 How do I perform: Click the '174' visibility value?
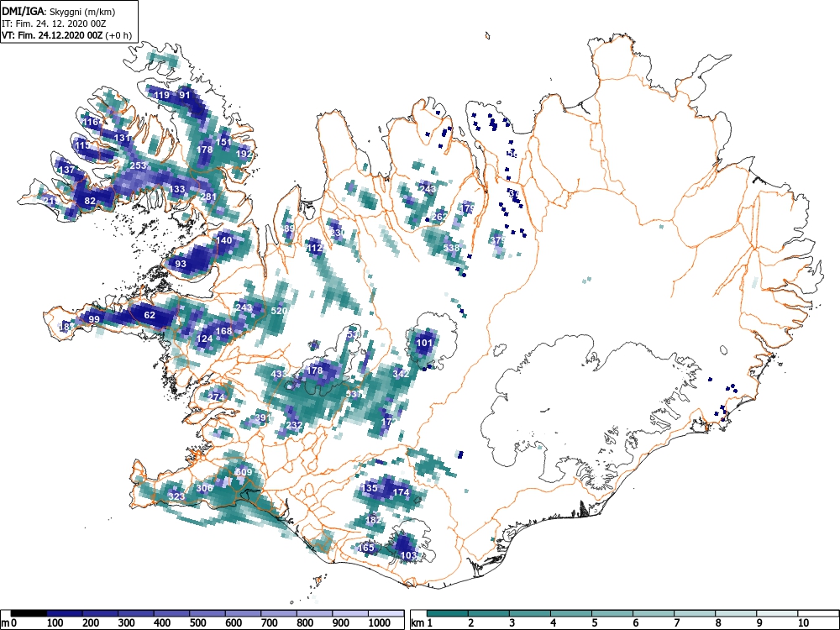coord(402,492)
